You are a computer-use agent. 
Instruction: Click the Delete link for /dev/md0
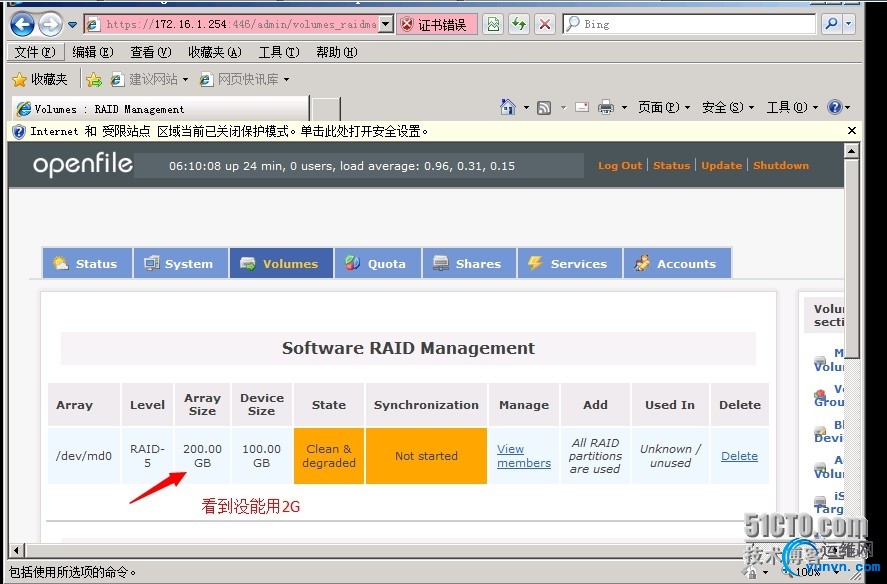click(739, 456)
